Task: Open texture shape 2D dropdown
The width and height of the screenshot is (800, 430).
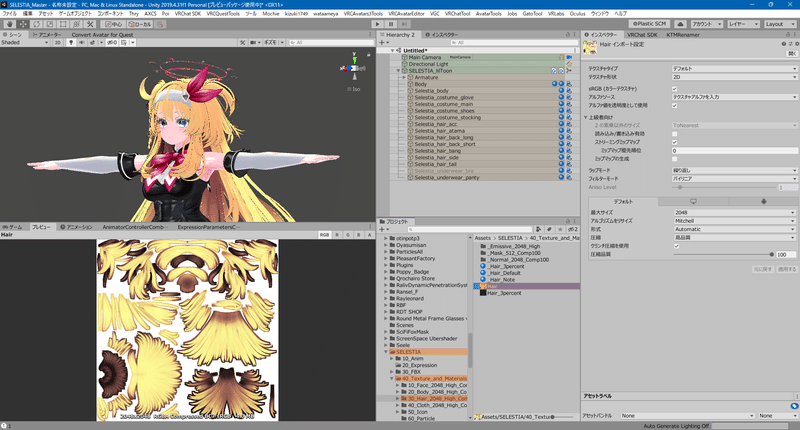Action: [x=734, y=77]
